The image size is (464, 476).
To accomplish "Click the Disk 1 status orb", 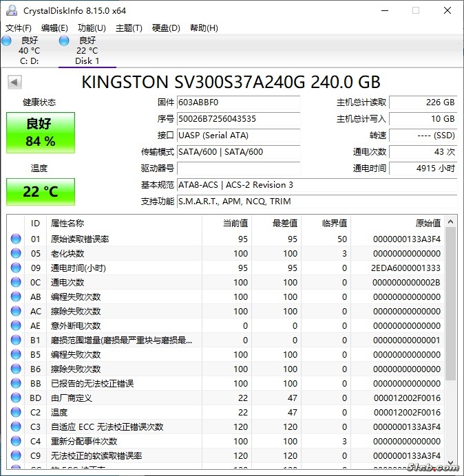I will (x=64, y=41).
